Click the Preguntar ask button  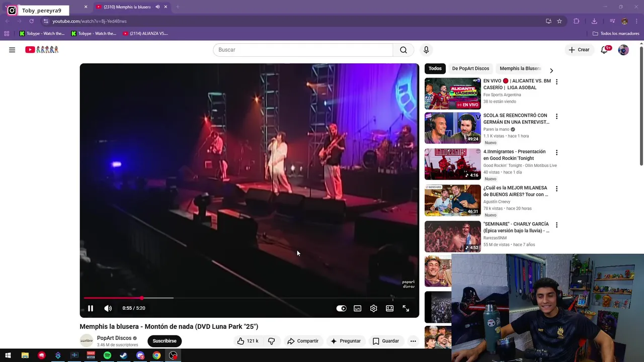346,341
